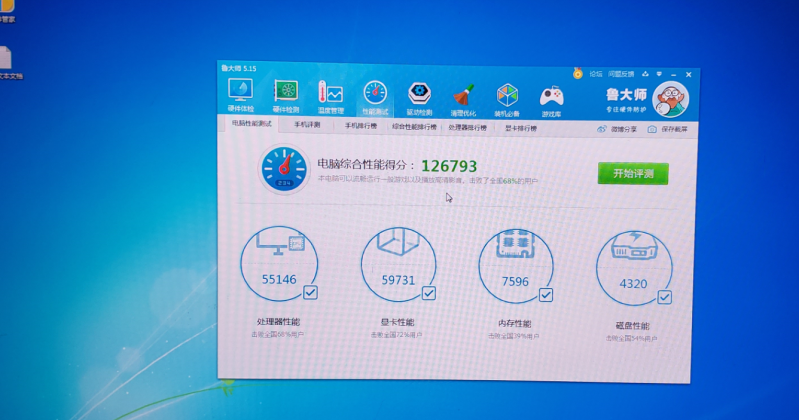Image resolution: width=799 pixels, height=420 pixels.
Task: Switch to the 处理器排行榜 tab
Action: (x=468, y=127)
